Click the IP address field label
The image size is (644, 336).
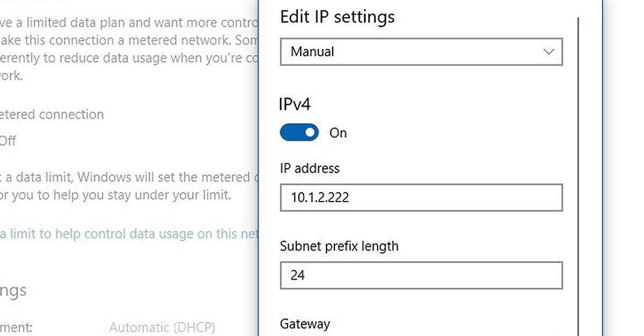pyautogui.click(x=309, y=168)
